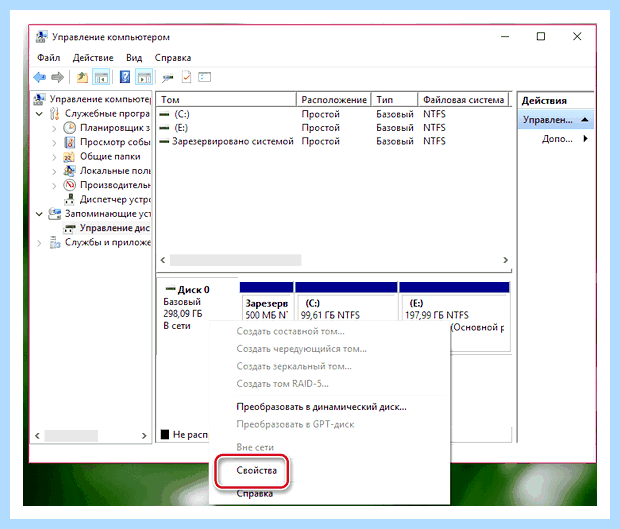
Task: Open the Help toolbar icon
Action: click(x=125, y=77)
